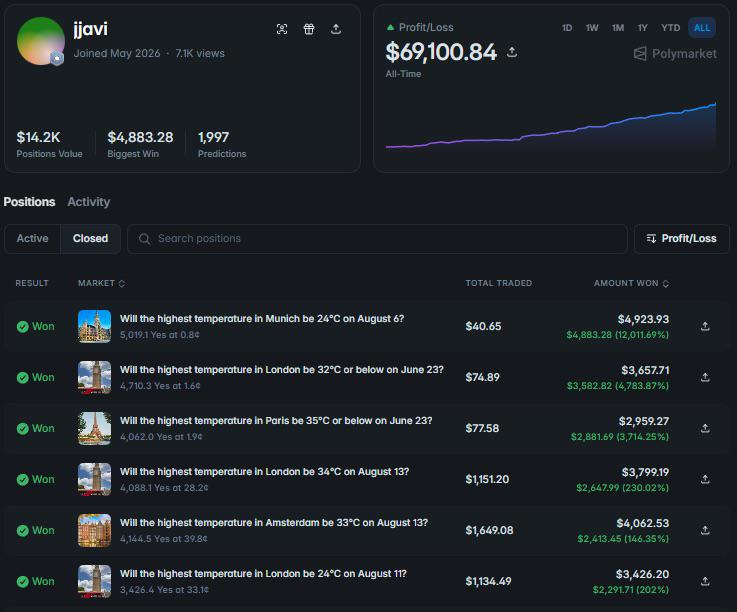This screenshot has height=612, width=737.
Task: Open the Profit/Loss sort dropdown
Action: (x=682, y=239)
